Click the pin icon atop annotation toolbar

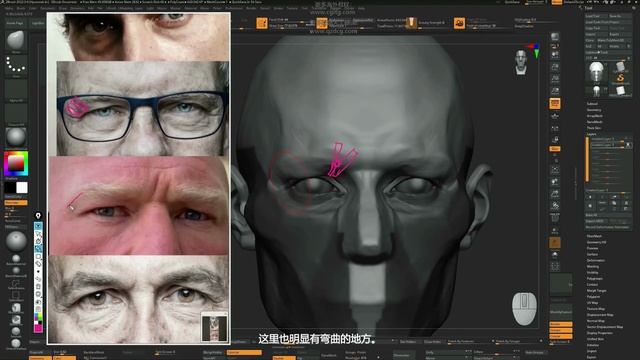(38, 216)
